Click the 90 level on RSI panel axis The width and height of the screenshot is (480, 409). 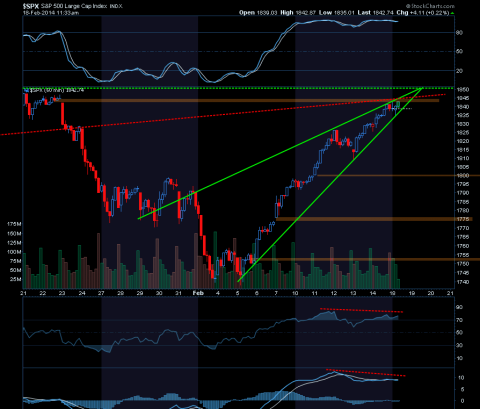click(459, 307)
